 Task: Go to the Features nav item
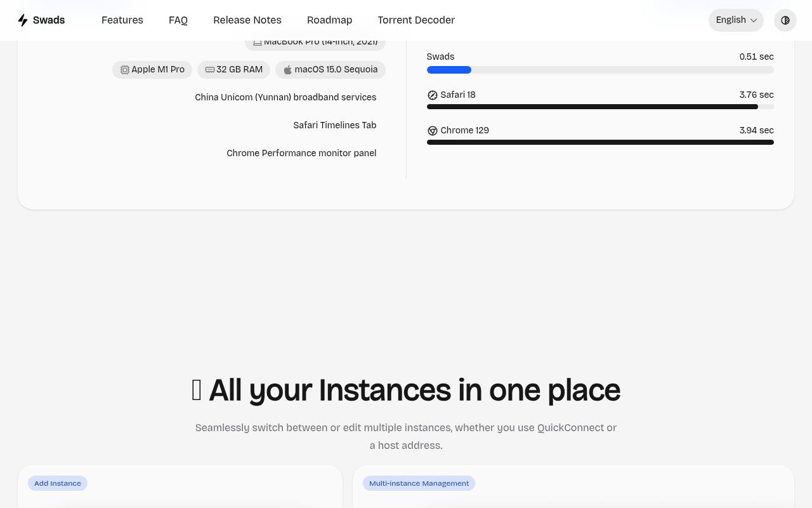pos(122,20)
